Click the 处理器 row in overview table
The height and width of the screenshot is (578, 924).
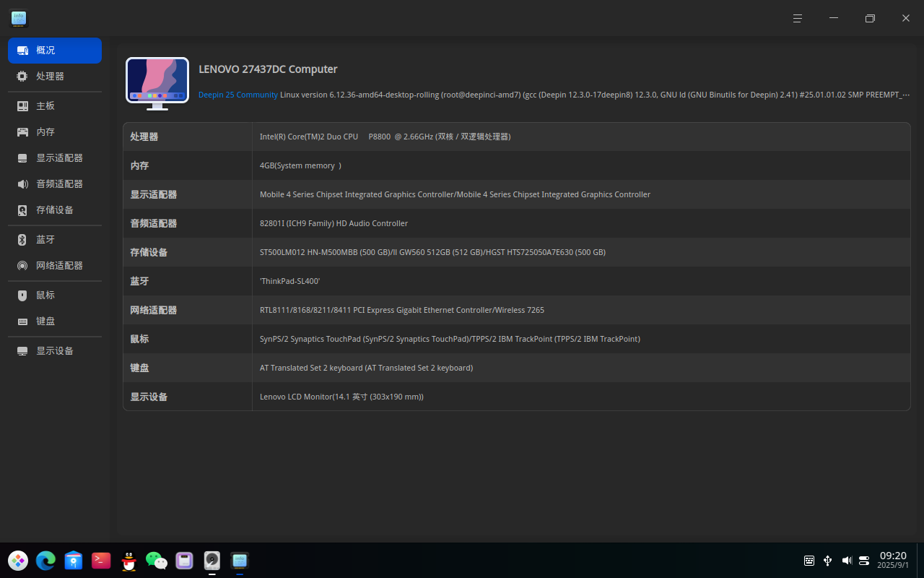coord(517,137)
